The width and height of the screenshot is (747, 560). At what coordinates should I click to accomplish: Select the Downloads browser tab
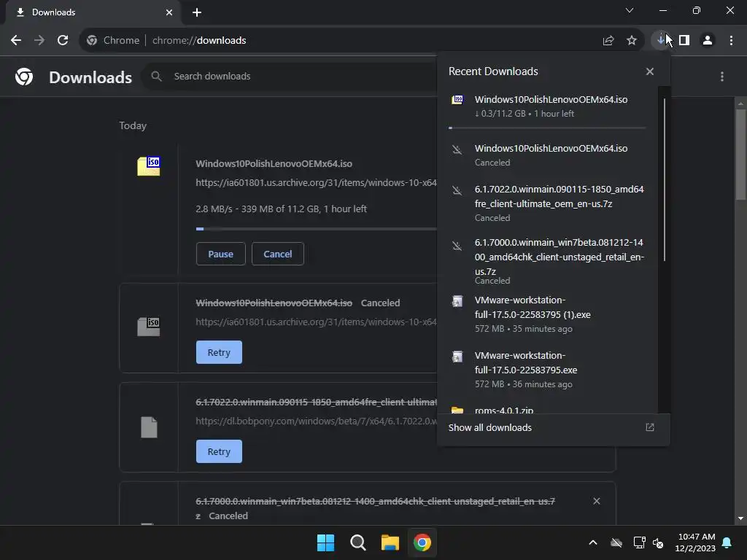[x=93, y=12]
